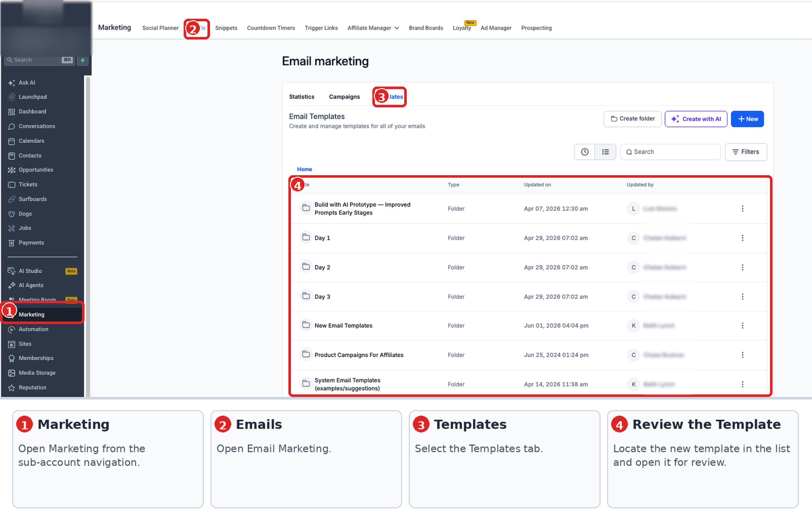The width and height of the screenshot is (812, 521).
Task: Click the Type column header
Action: point(453,184)
